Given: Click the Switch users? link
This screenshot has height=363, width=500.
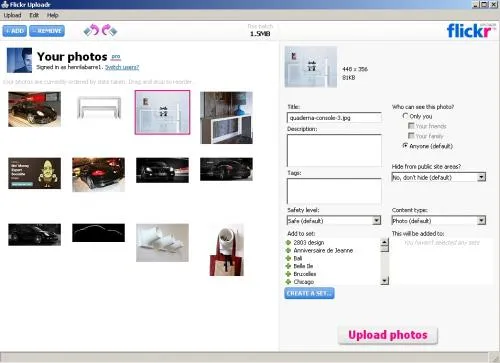Looking at the screenshot, I should click(x=122, y=67).
